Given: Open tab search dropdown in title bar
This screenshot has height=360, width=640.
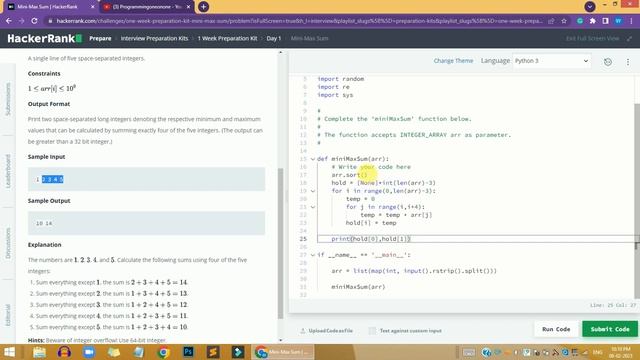Looking at the screenshot, I should 590,7.
